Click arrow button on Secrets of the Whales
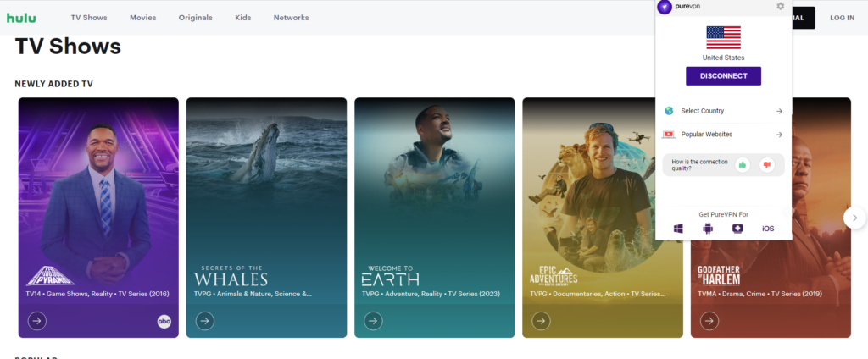 [x=204, y=321]
